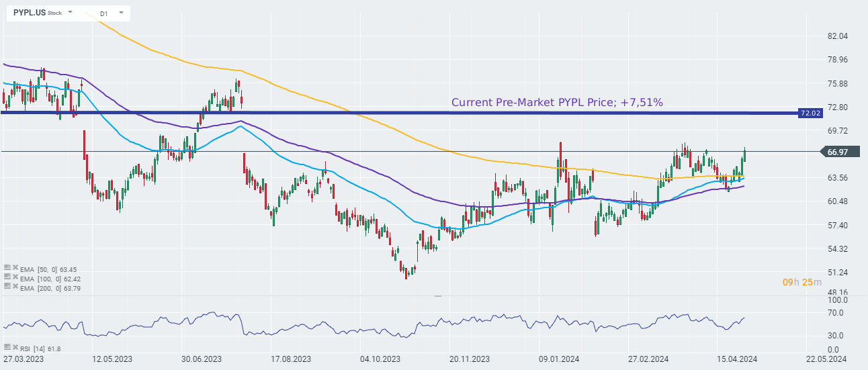The height and width of the screenshot is (370, 868).
Task: Click the 51.24 price axis label
Action: (838, 272)
